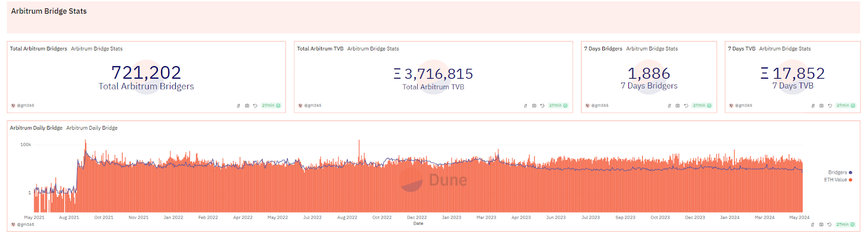Click 27min status badge on 7 Days TVB card

pos(846,106)
